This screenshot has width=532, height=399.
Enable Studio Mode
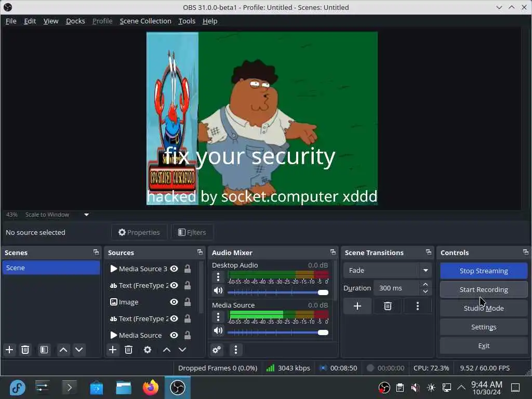pyautogui.click(x=484, y=308)
